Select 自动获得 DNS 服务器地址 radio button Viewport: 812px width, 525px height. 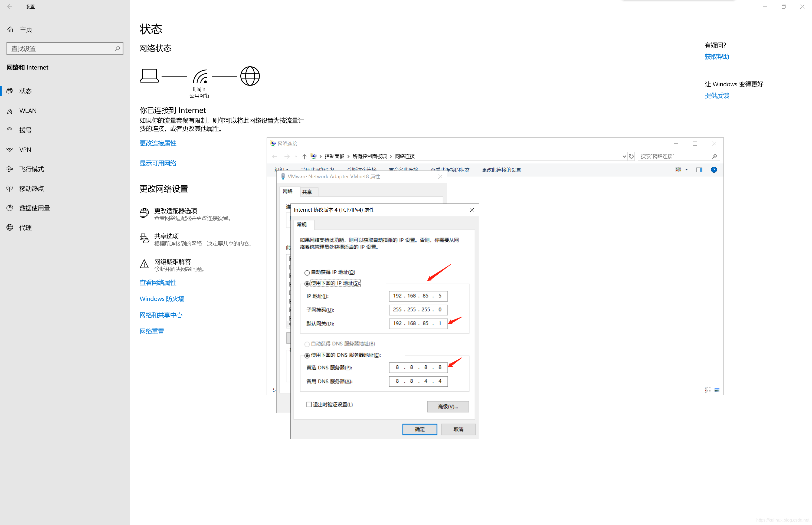307,344
